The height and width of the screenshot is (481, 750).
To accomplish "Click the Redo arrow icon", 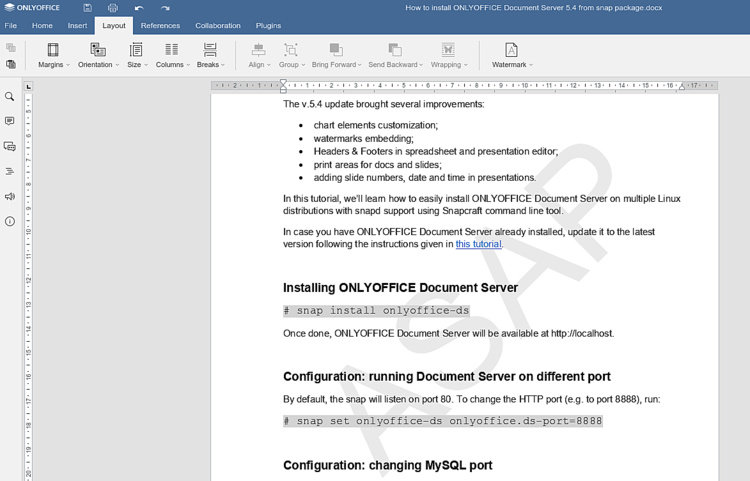I will [165, 8].
